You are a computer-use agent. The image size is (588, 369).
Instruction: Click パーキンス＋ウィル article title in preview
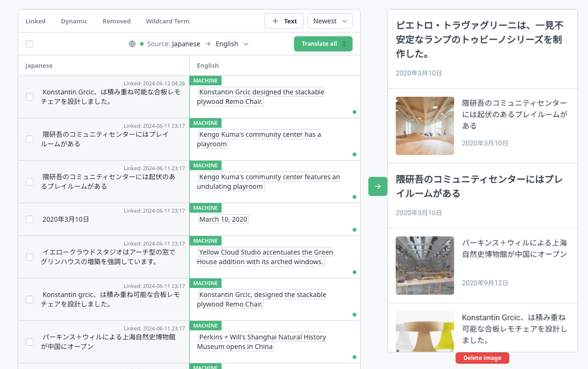pos(515,248)
